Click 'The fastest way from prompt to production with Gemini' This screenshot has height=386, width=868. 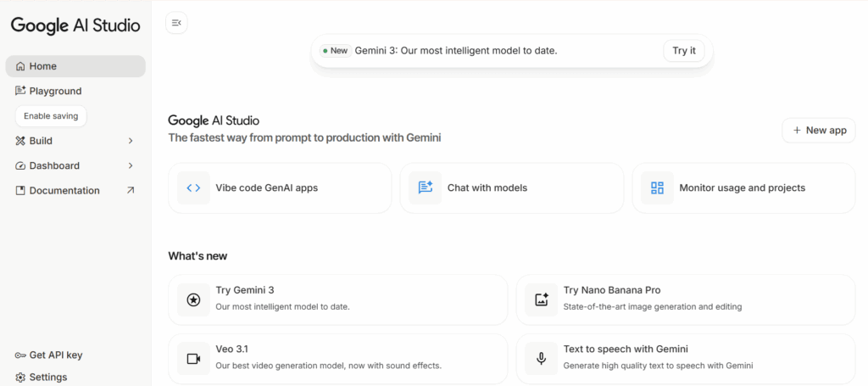(x=304, y=138)
